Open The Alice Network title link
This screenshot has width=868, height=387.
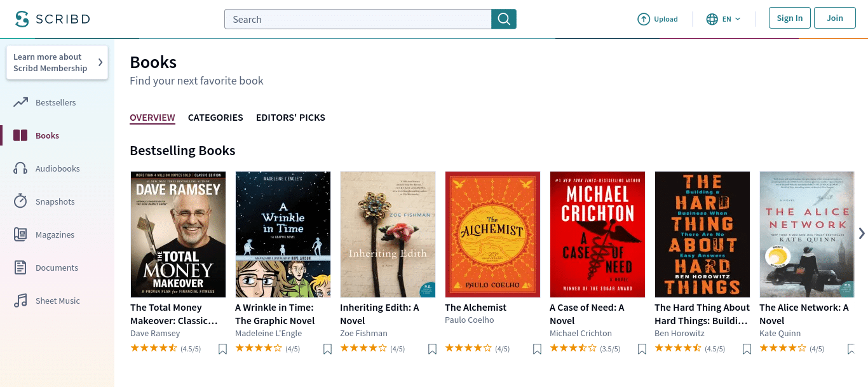[804, 314]
